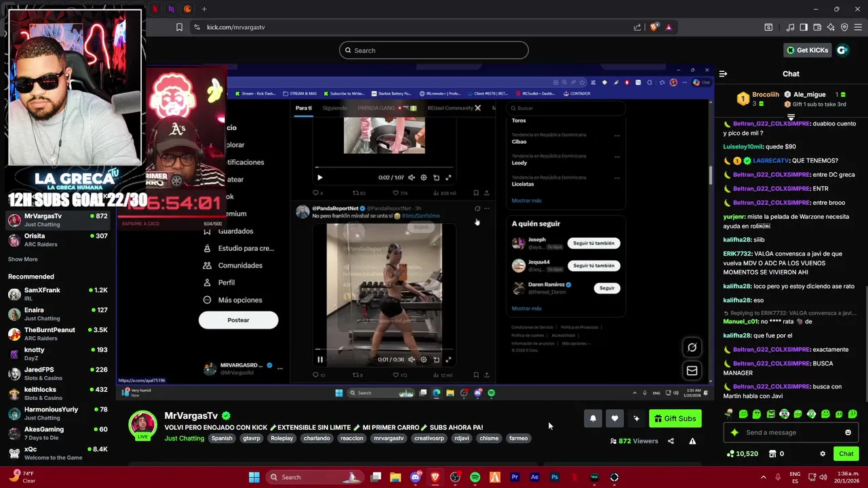Open the Discord icon in the taskbar
Screen dimensions: 868x488
pyautogui.click(x=416, y=477)
